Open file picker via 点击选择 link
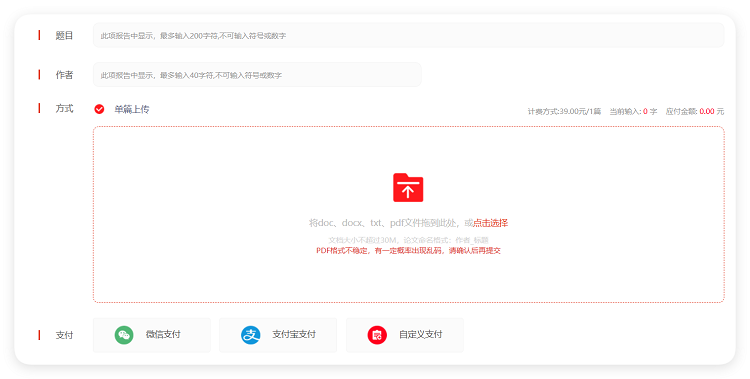The image size is (750, 379). pos(490,223)
